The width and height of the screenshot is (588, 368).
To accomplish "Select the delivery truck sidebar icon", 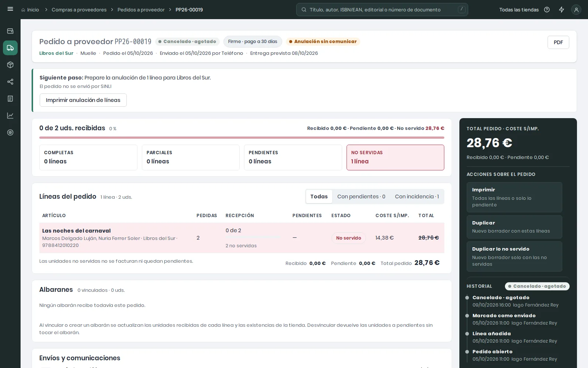I will point(10,48).
